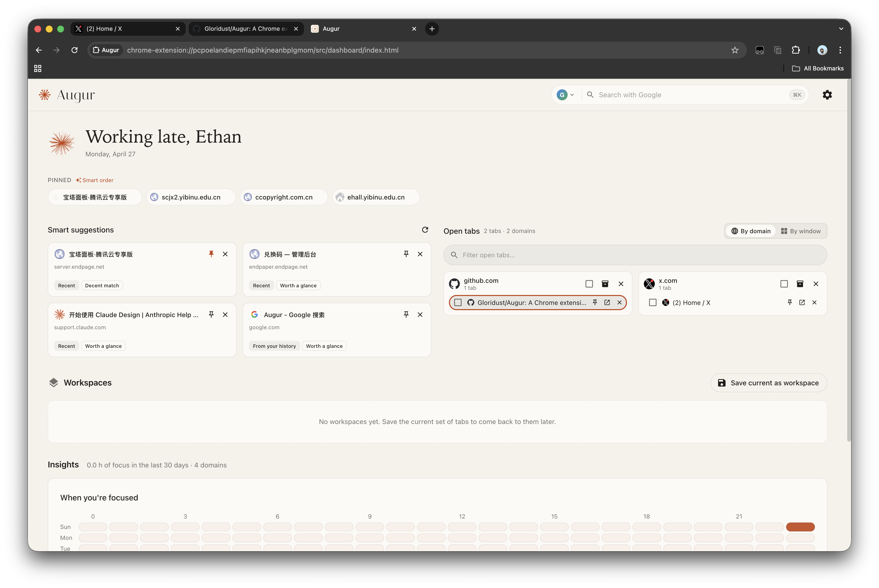Close the Gloridust/Augur tab row
The width and height of the screenshot is (879, 588).
tap(619, 302)
